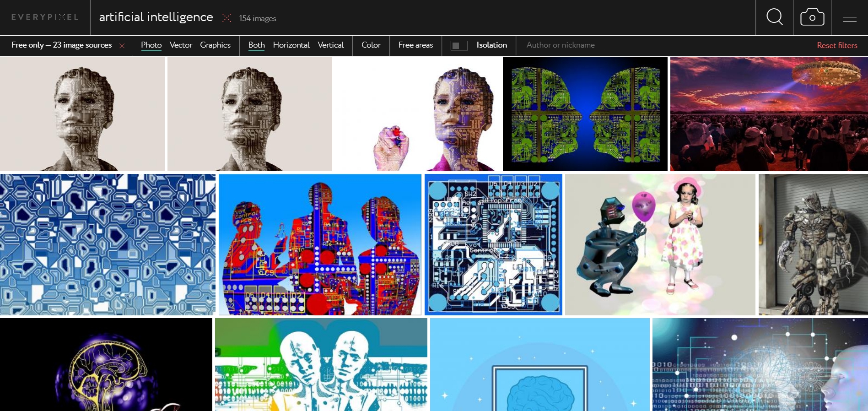Remove the Free only filter with X

[x=122, y=45]
